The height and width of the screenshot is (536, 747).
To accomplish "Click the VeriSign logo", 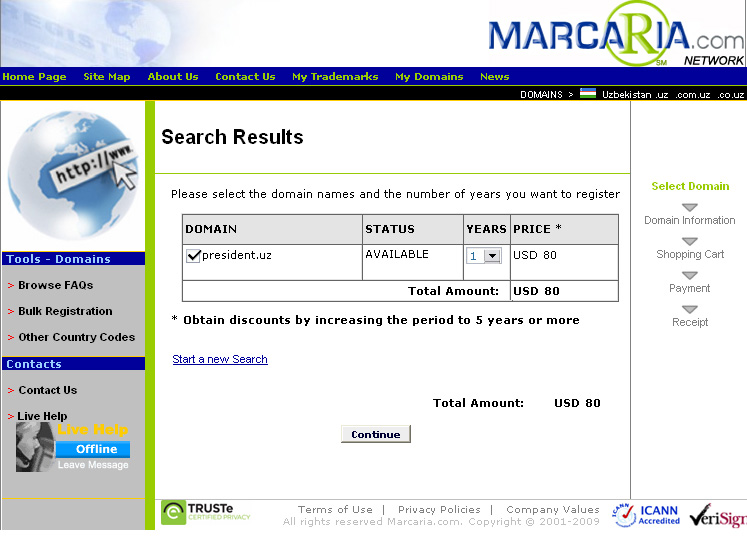I will [717, 515].
